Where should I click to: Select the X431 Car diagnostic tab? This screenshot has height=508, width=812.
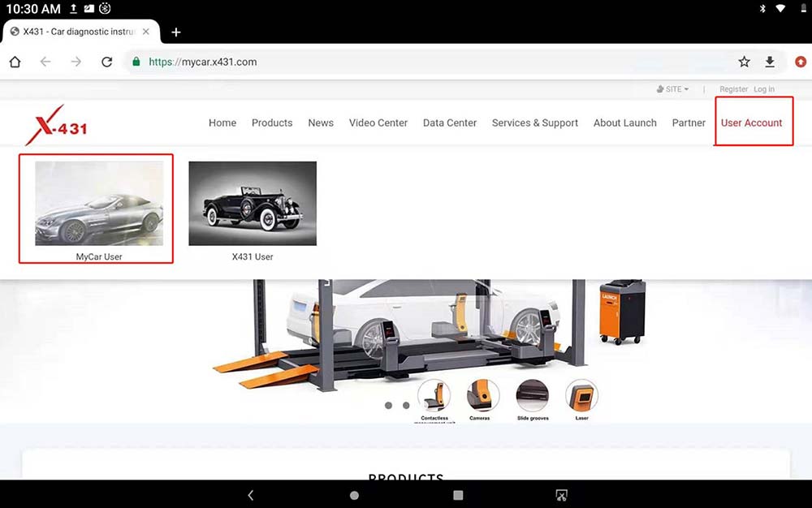(79, 32)
